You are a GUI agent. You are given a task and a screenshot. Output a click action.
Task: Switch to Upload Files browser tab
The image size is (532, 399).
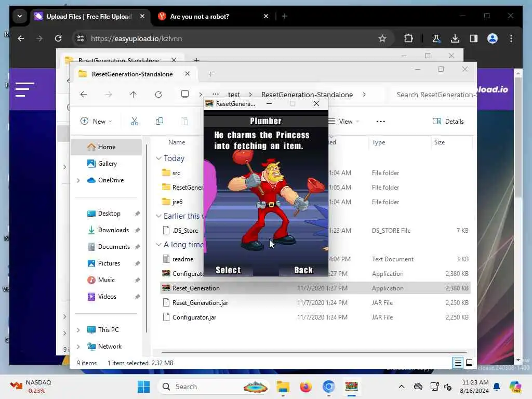coord(90,16)
